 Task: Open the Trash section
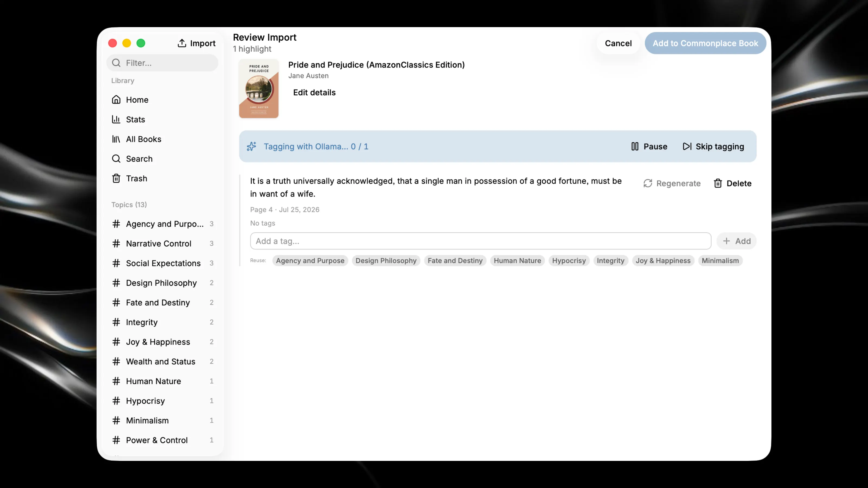[162, 178]
